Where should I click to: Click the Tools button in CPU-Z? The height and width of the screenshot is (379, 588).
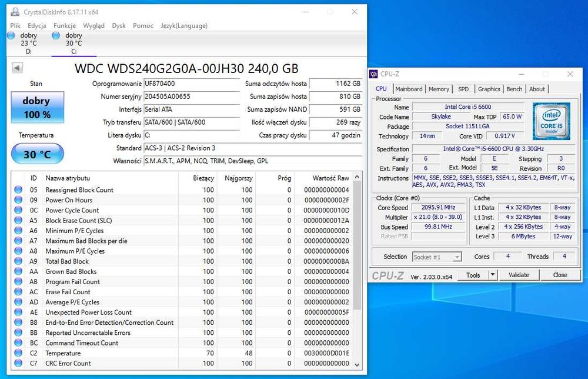pos(473,275)
